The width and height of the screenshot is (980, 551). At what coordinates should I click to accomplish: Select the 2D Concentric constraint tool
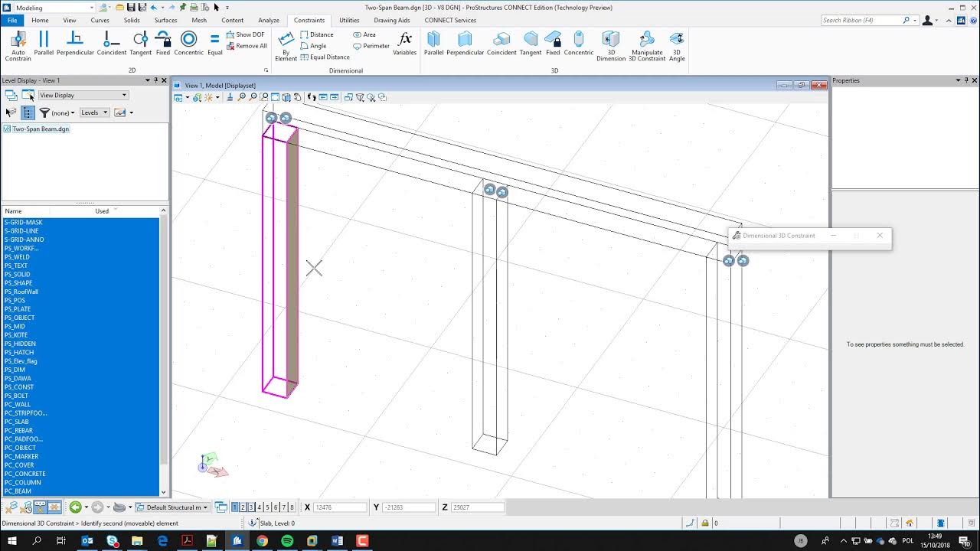coord(188,44)
